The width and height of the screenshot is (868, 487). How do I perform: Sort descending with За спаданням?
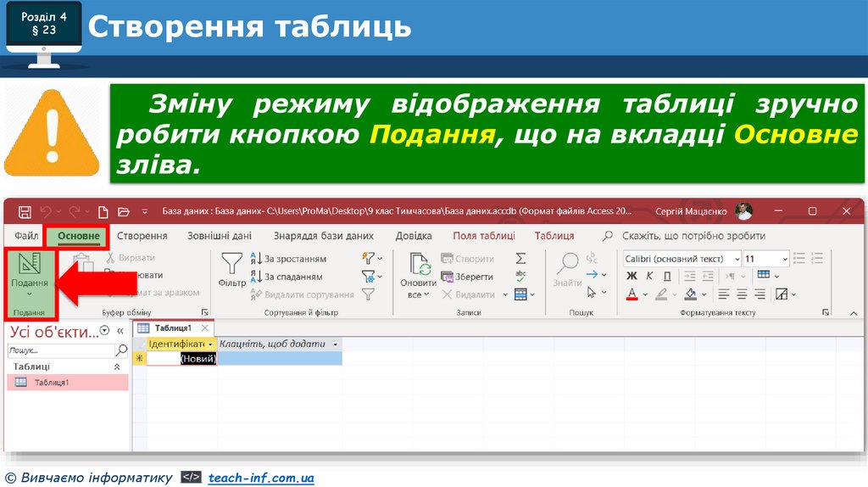(x=287, y=276)
